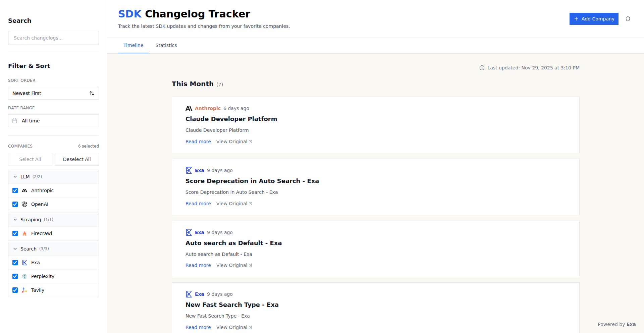Open the Newest First sort order dropdown
This screenshot has width=644, height=333.
(53, 93)
